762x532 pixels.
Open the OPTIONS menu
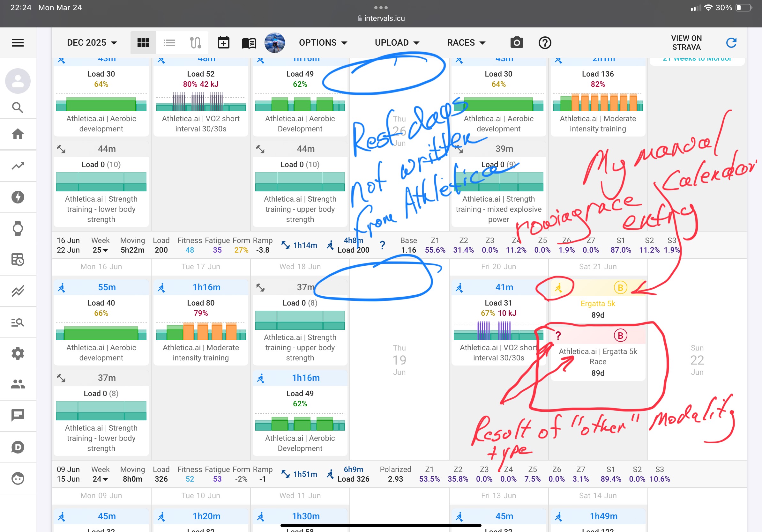(323, 43)
